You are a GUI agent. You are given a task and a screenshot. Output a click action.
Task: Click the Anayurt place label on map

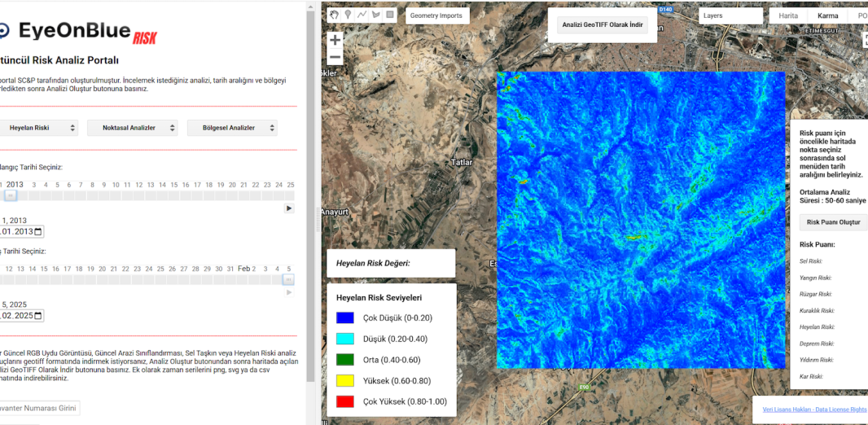pos(334,210)
